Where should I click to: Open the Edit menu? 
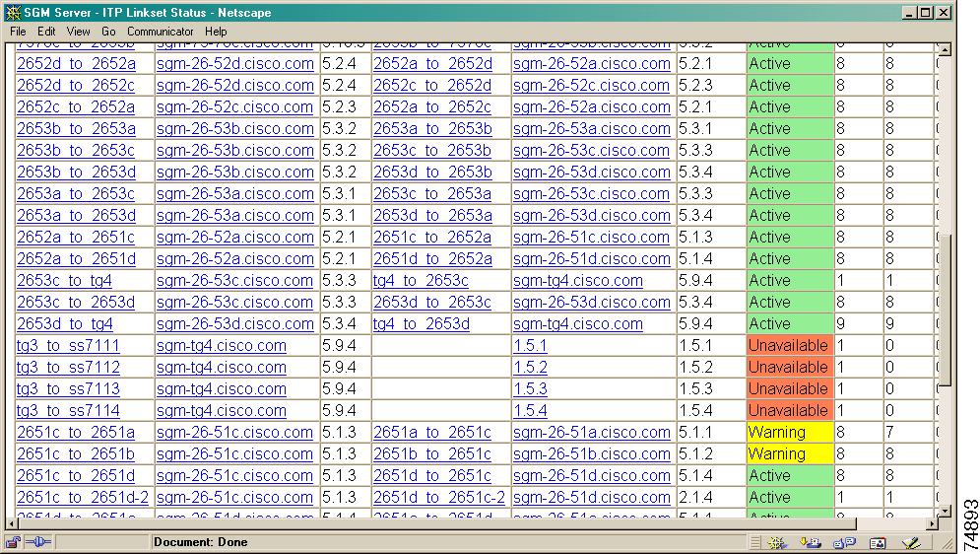click(x=46, y=32)
